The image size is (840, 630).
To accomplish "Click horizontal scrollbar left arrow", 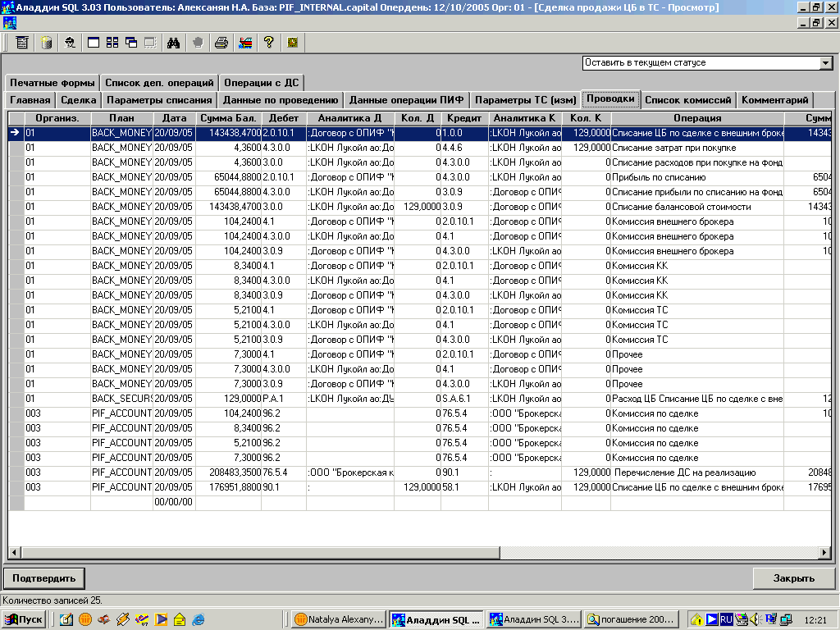I will [x=15, y=552].
